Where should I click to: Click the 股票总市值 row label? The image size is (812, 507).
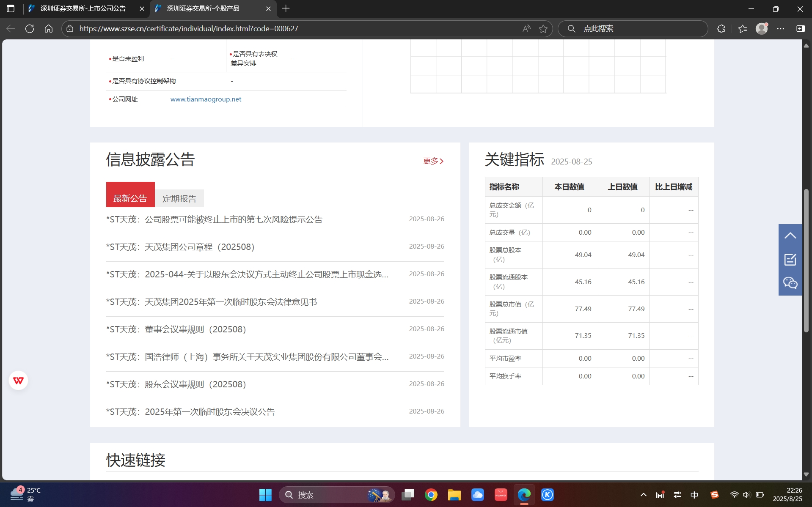coord(512,309)
